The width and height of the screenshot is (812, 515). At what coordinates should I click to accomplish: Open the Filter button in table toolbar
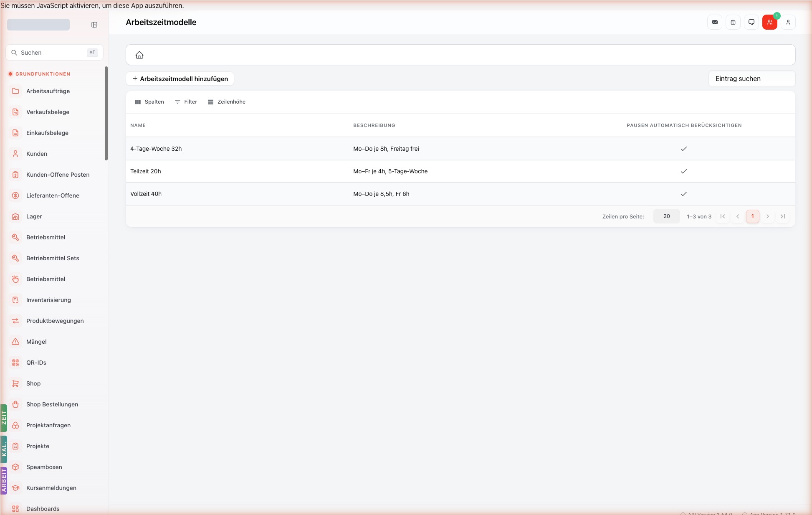click(186, 102)
